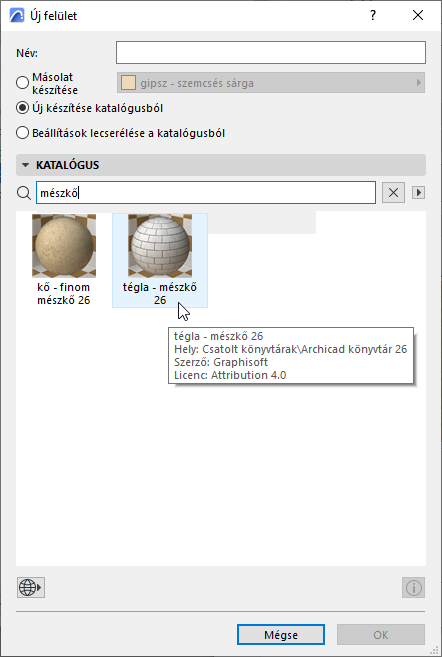Choose Beállítások lecserélése a katalógusból option
Viewport: 442px width, 657px height.
point(22,133)
